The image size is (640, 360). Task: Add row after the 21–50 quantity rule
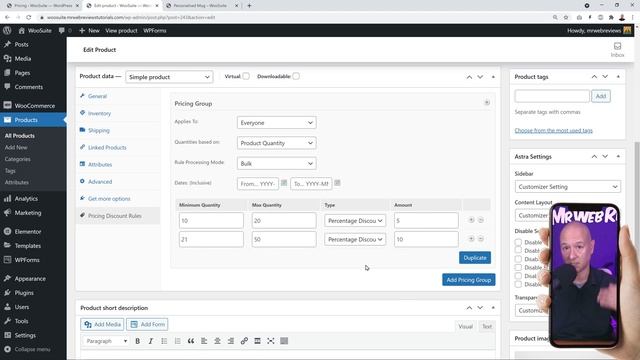click(x=471, y=239)
